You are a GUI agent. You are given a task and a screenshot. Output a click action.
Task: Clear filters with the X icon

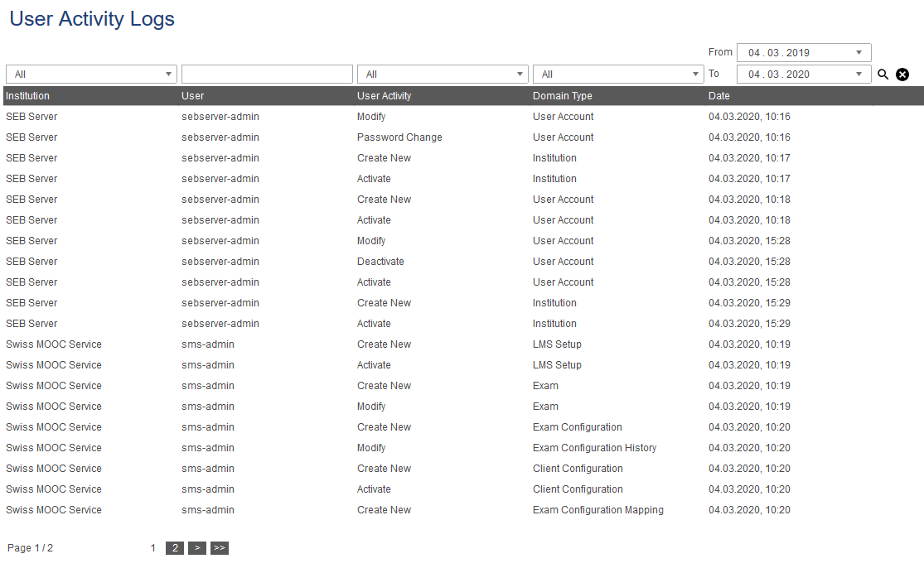902,75
